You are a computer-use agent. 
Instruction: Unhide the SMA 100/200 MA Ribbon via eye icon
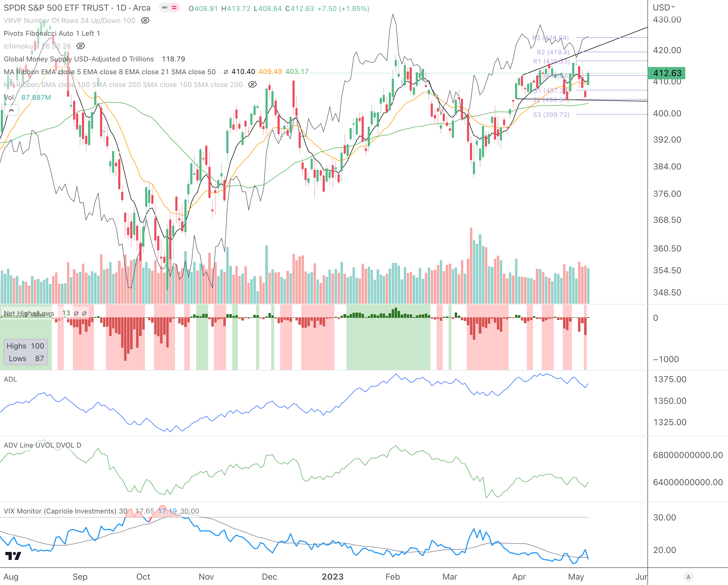click(x=252, y=84)
